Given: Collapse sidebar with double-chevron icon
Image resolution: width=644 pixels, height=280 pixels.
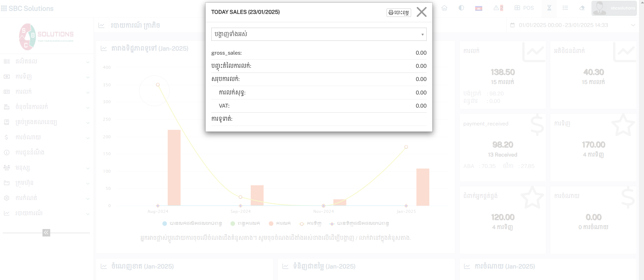Looking at the screenshot, I should click(46, 232).
